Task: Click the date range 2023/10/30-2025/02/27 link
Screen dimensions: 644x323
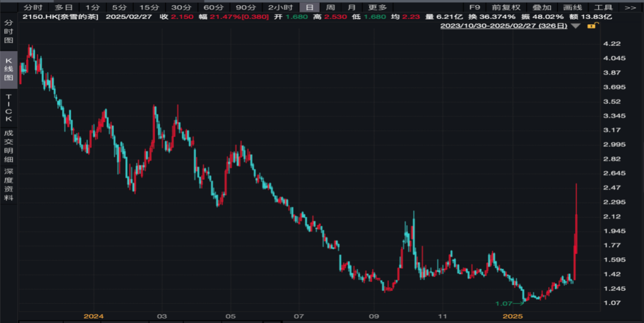Action: (503, 26)
